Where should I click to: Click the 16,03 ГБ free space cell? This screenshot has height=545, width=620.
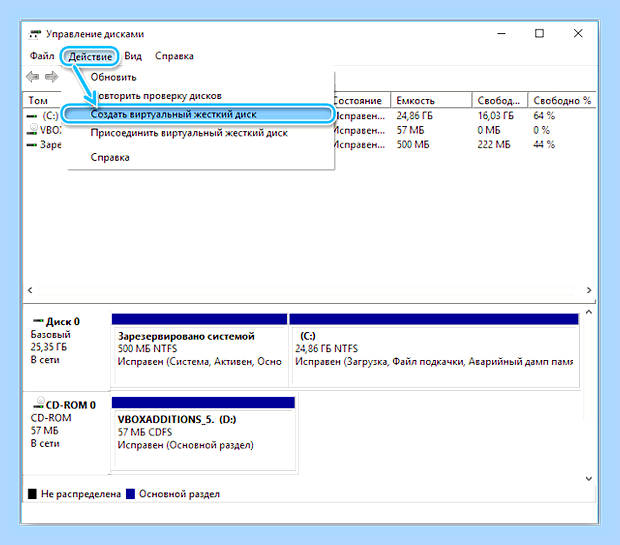pos(495,115)
